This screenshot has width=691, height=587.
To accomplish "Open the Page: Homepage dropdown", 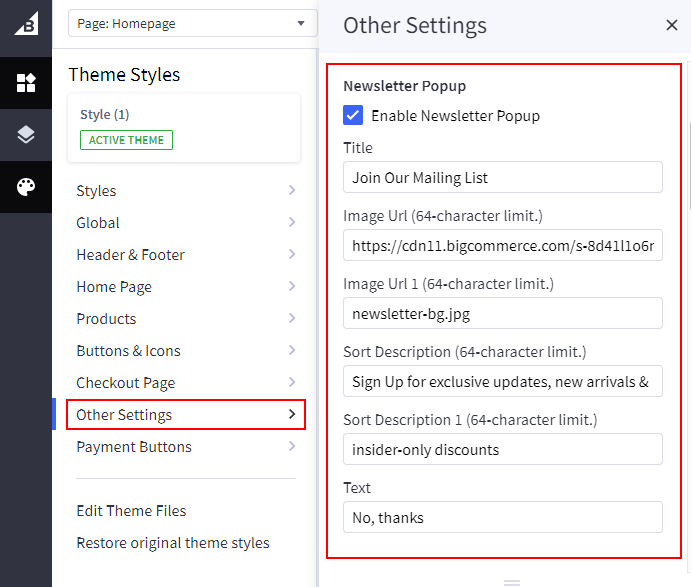I will 190,24.
